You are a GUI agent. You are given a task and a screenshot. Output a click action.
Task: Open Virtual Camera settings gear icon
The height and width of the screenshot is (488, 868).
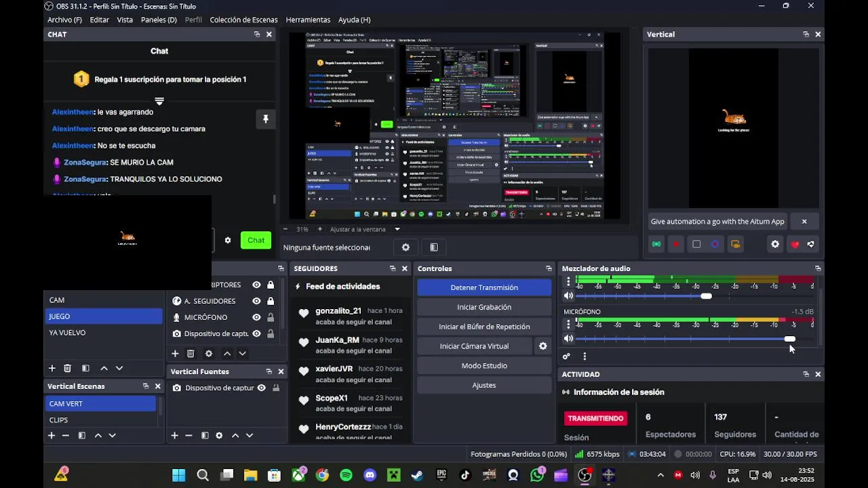[542, 346]
